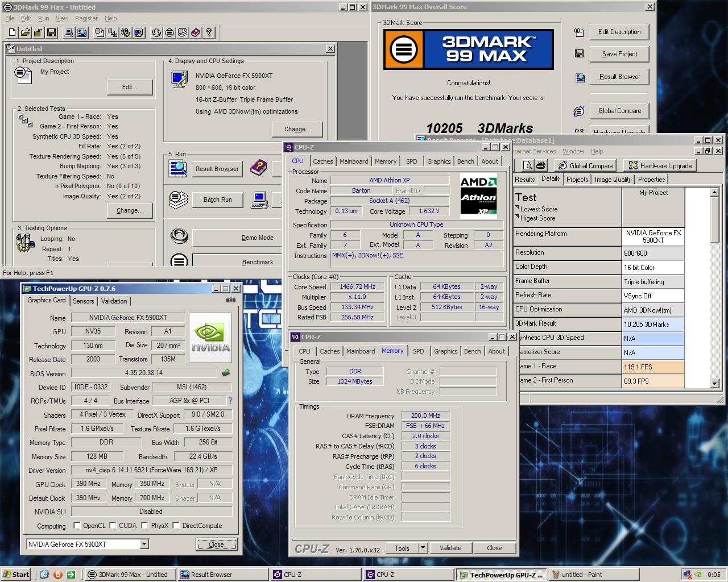
Task: Click the Core Speed 1466.72 MHz value in CPU-Z
Action: (x=357, y=286)
